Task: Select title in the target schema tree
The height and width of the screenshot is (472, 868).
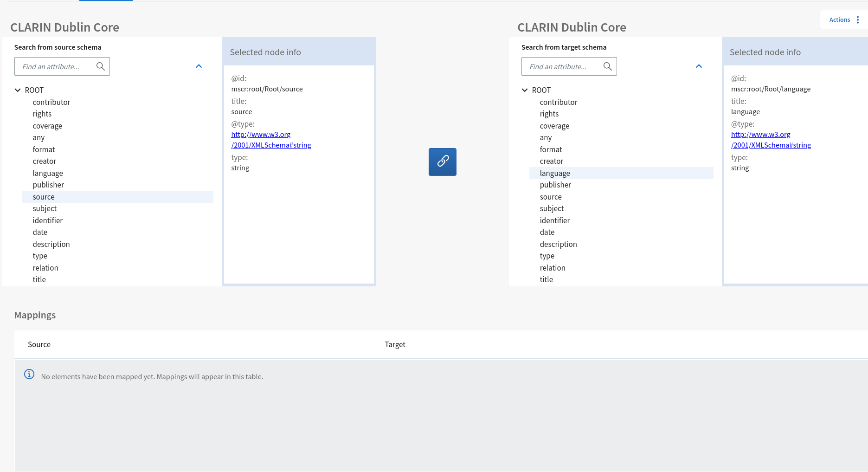Action: [547, 279]
